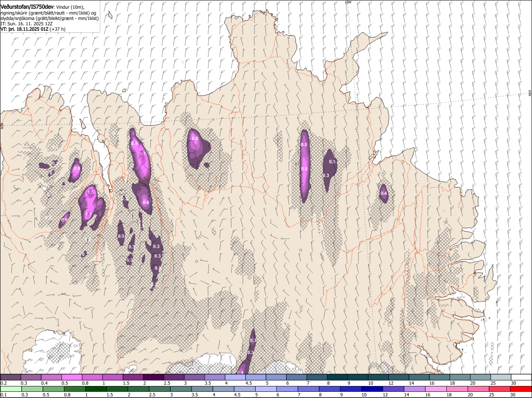
Task: Click the upper legend swatch starting at 0.2
Action: pyautogui.click(x=11, y=377)
